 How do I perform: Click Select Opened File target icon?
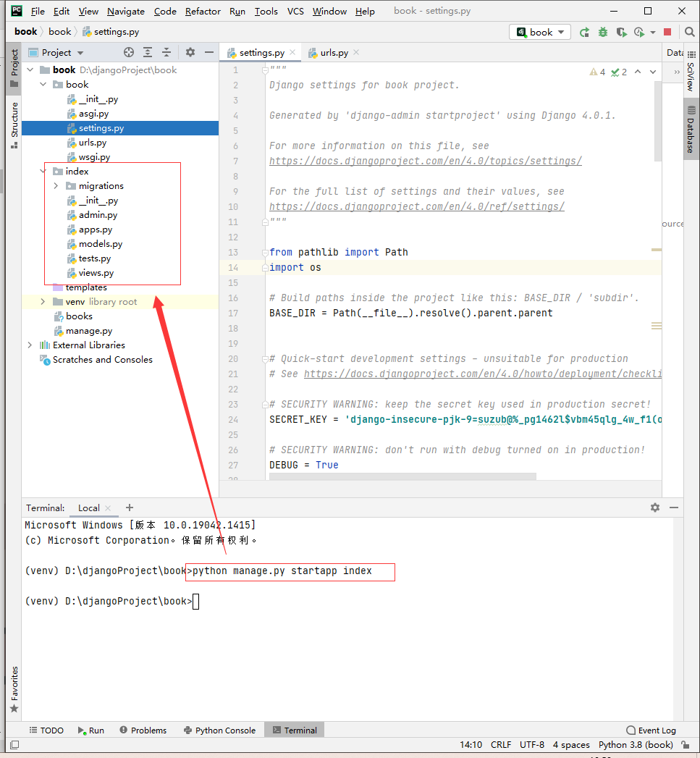click(x=129, y=52)
